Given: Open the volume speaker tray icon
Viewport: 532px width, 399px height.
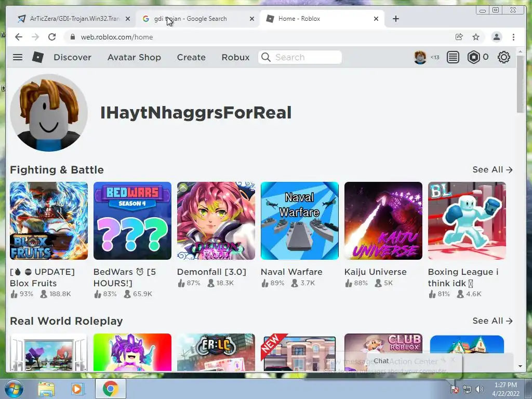Looking at the screenshot, I should tap(479, 389).
